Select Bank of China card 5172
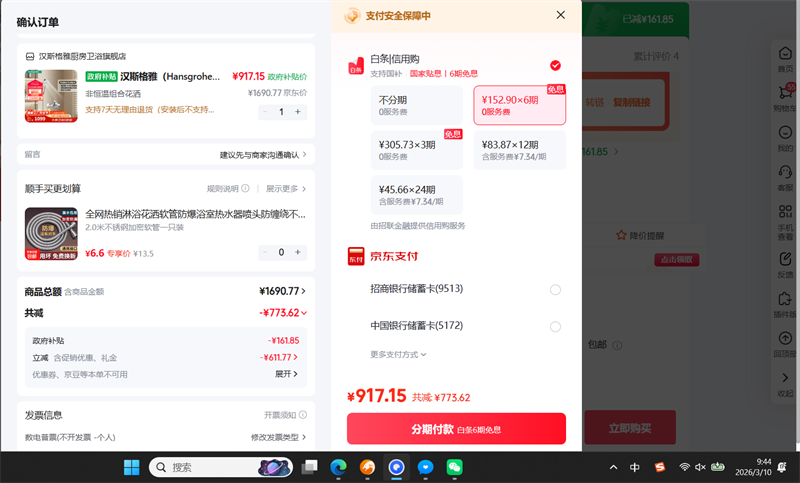800x483 pixels. [555, 326]
